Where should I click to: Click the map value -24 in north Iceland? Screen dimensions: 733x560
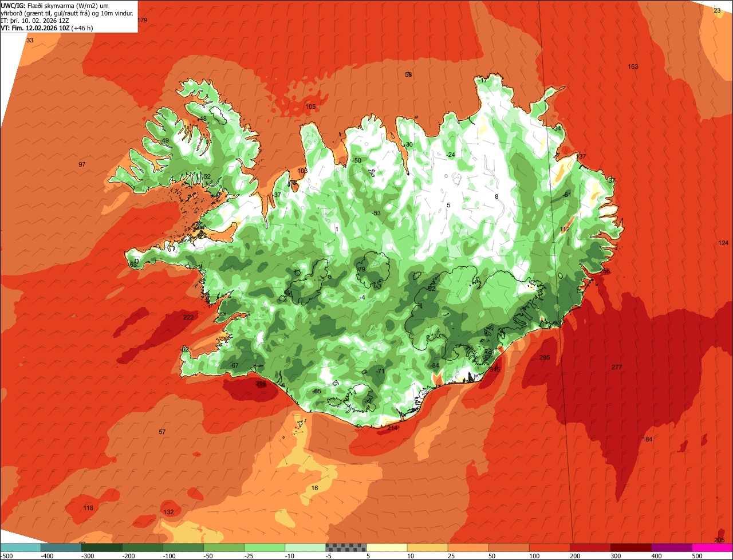coord(451,155)
